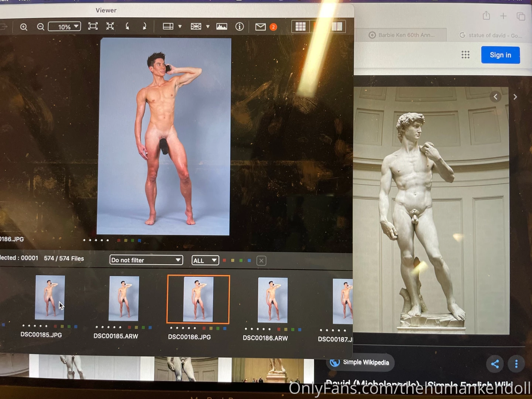
Task: Filter by yellow color label
Action: click(x=232, y=260)
